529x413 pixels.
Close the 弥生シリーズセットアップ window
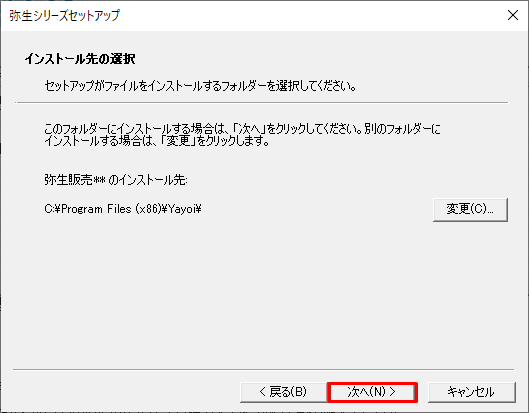point(513,15)
